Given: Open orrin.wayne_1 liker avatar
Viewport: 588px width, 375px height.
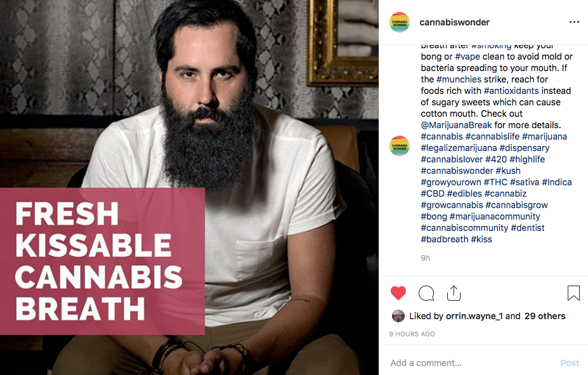Looking at the screenshot, I should point(398,316).
